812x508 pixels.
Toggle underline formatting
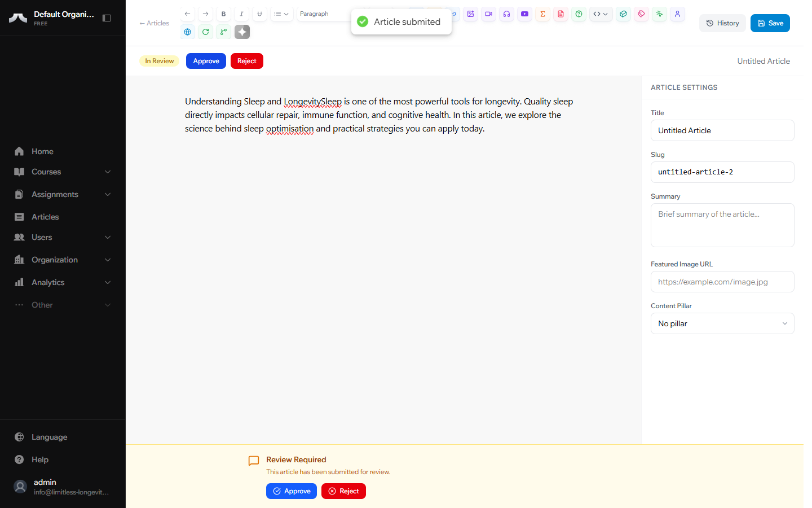[259, 14]
